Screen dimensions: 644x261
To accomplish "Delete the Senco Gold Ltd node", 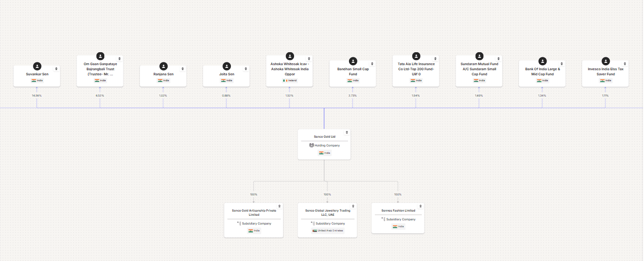I will click(x=347, y=132).
